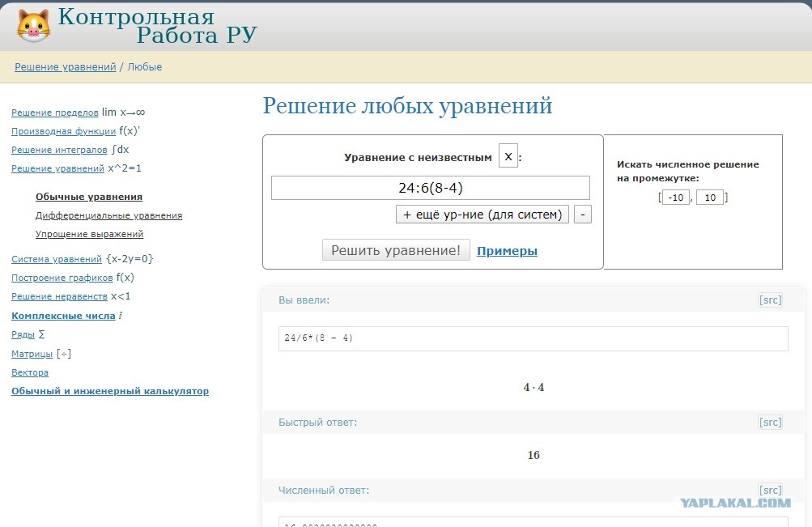Click Уравнение с неизвестным label

(x=418, y=157)
